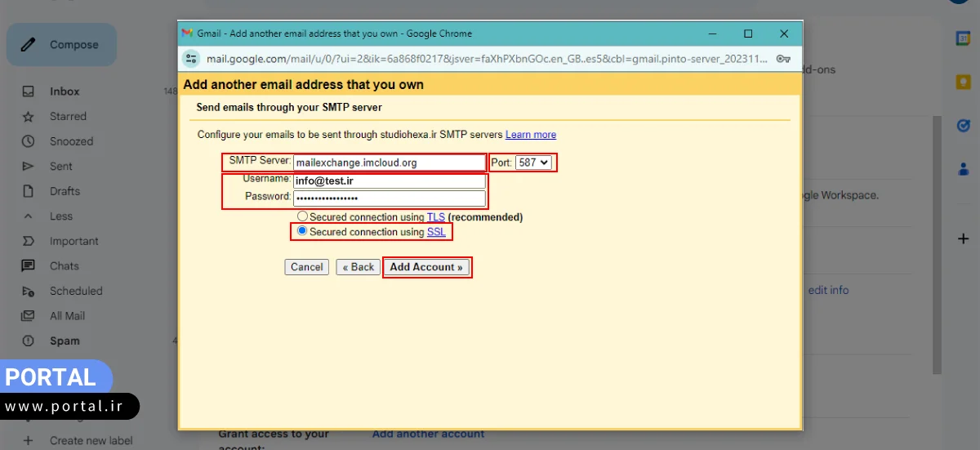Click the Back button
980x450 pixels.
click(x=359, y=267)
